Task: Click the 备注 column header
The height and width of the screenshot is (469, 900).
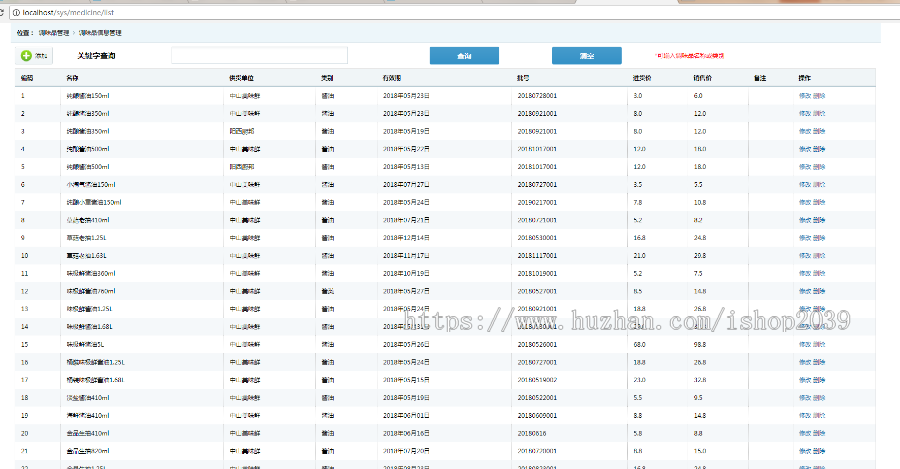Action: (x=761, y=78)
